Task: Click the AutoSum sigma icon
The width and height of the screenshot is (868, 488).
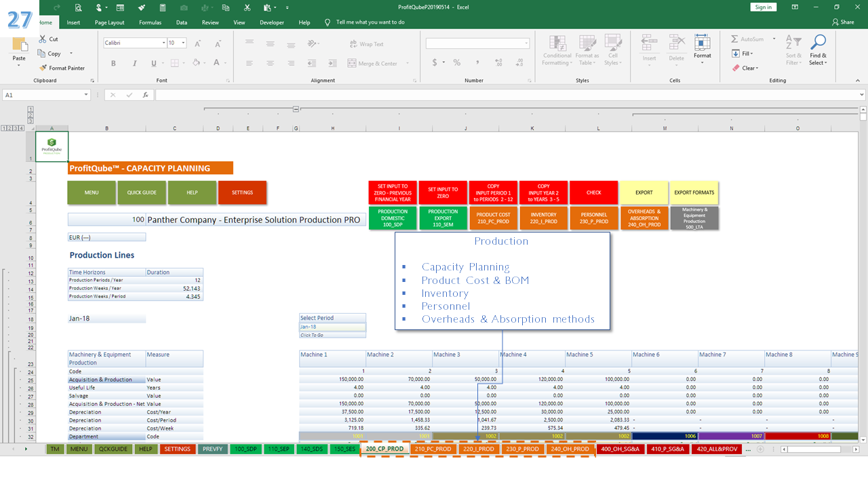Action: 736,39
